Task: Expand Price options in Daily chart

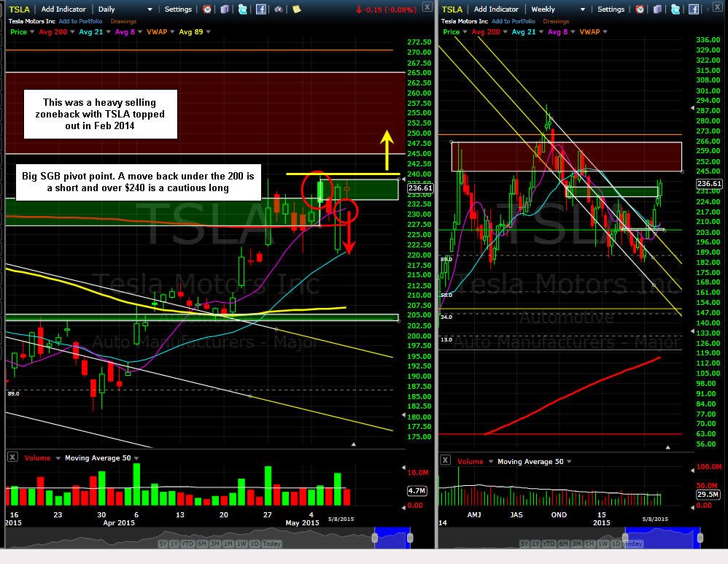Action: coord(32,32)
